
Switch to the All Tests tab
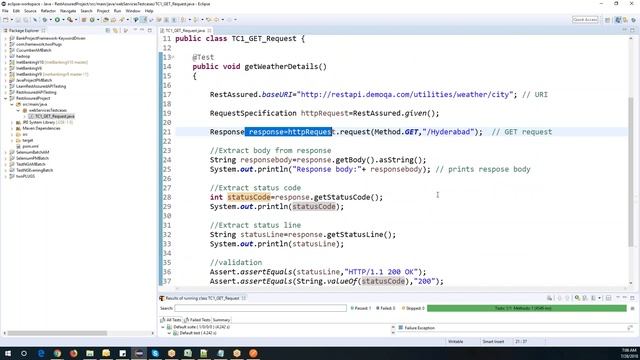tap(171, 320)
